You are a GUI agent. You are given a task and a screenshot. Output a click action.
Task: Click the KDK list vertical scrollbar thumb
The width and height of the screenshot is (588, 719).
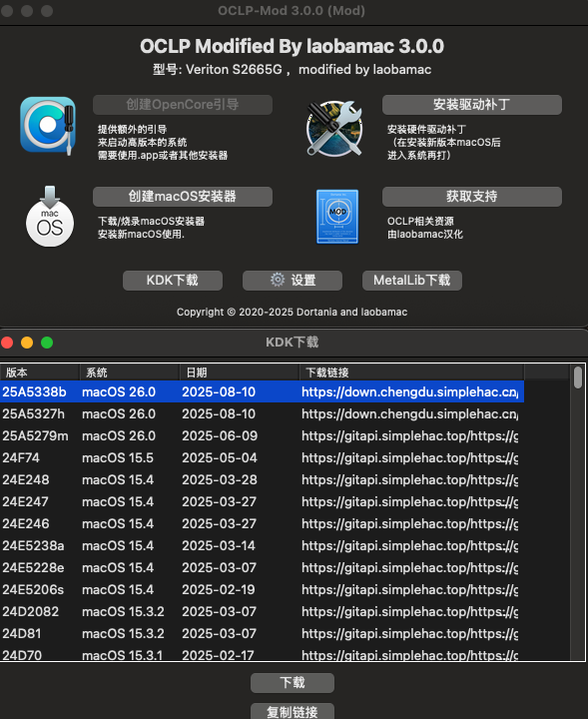pyautogui.click(x=578, y=377)
